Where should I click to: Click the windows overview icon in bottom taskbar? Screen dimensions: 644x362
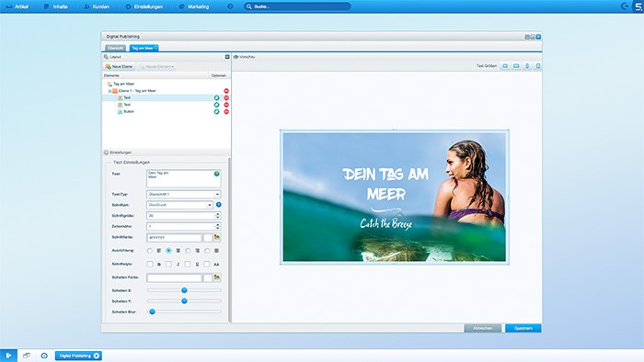click(x=27, y=356)
